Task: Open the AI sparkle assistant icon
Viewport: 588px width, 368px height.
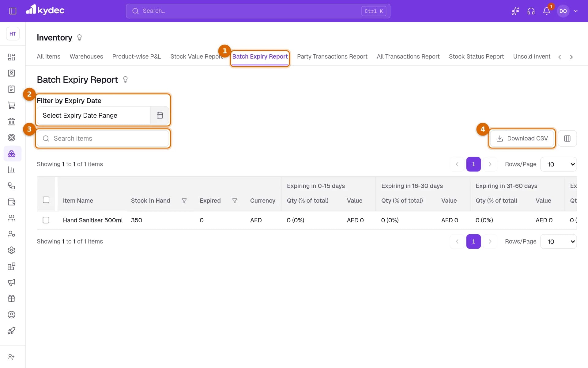Action: pos(515,11)
